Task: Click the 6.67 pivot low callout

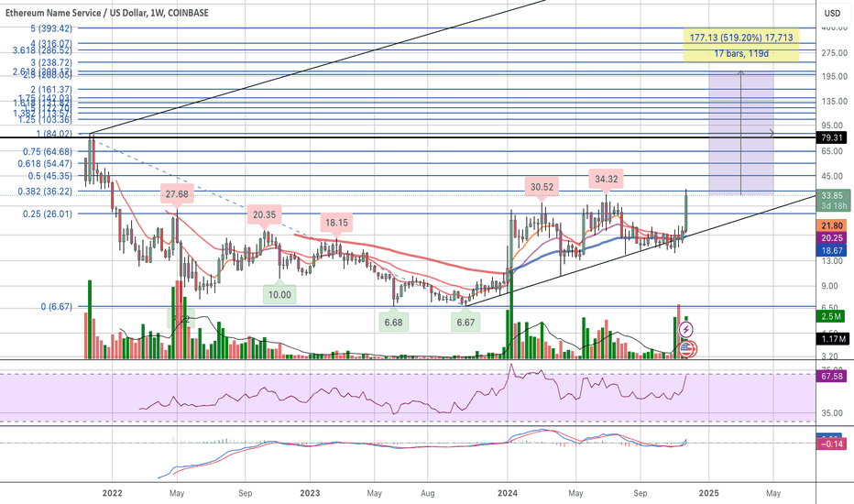Action: click(x=465, y=323)
